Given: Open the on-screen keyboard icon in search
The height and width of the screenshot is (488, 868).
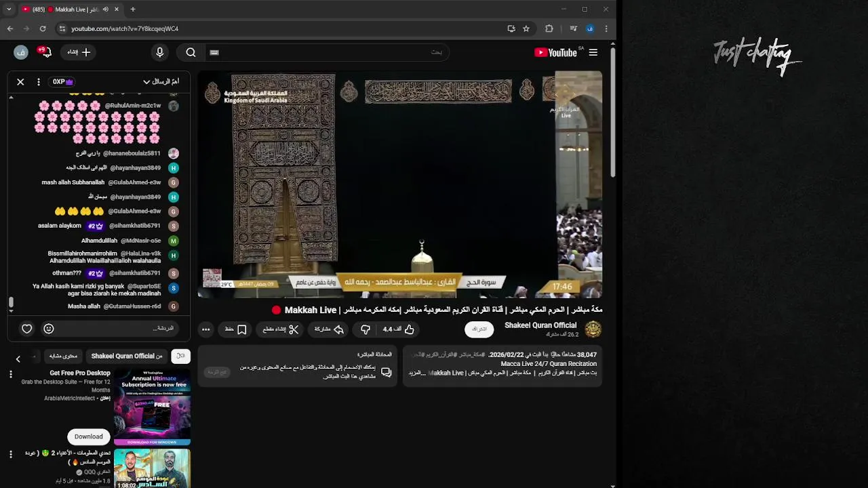Looking at the screenshot, I should tap(214, 52).
